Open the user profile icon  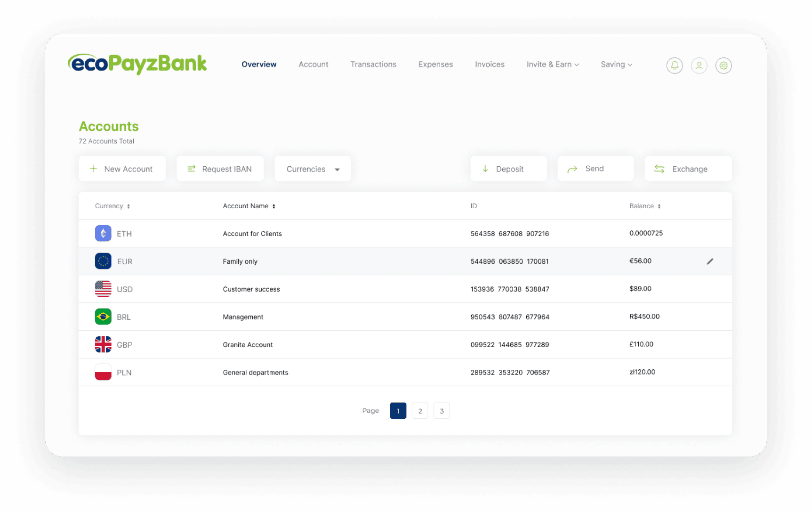click(x=699, y=65)
